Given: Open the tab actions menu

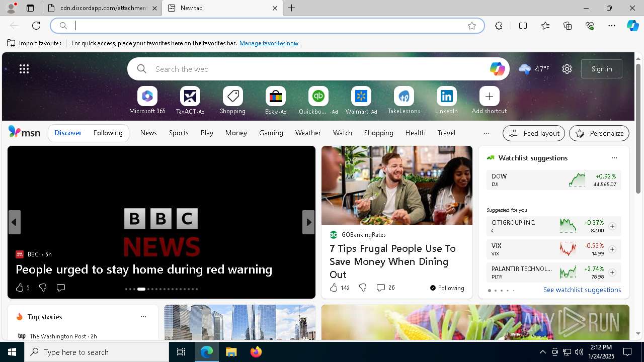Looking at the screenshot, I should click(30, 8).
